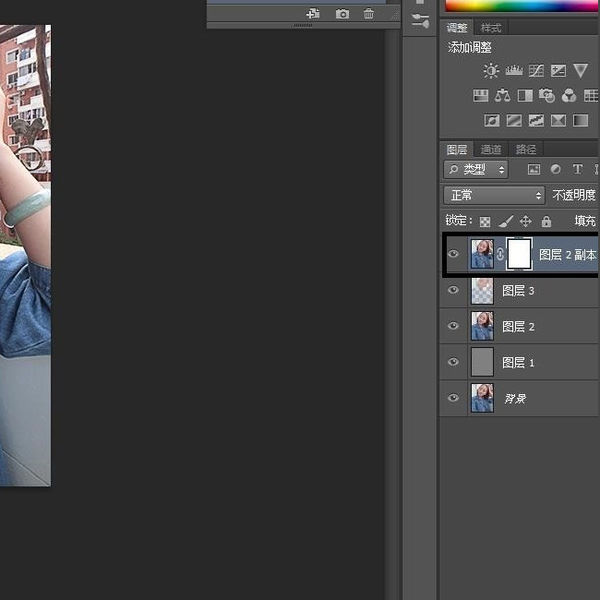This screenshot has width=600, height=600.
Task: Add a Gradient Map adjustment
Action: [580, 121]
